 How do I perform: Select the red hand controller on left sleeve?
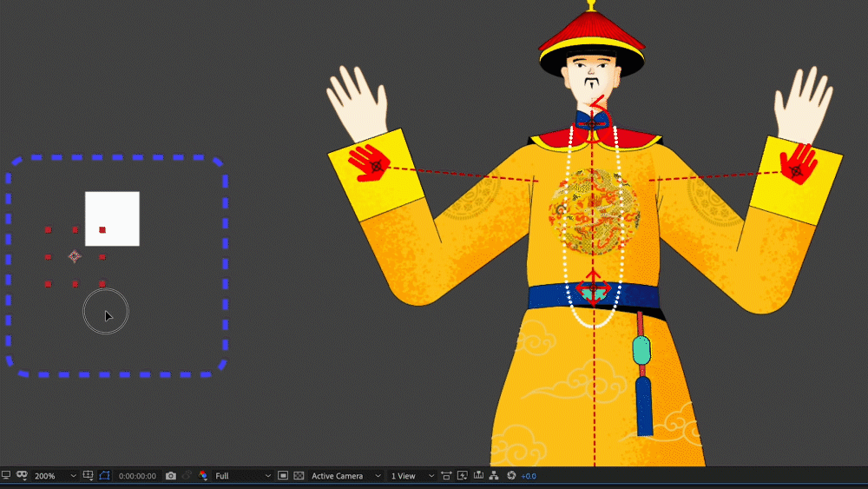point(369,162)
